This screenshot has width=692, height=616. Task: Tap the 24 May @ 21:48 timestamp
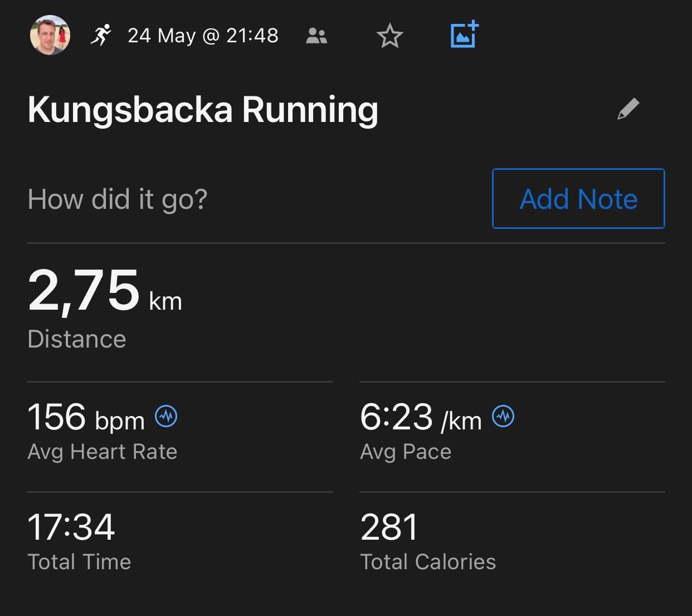point(203,36)
